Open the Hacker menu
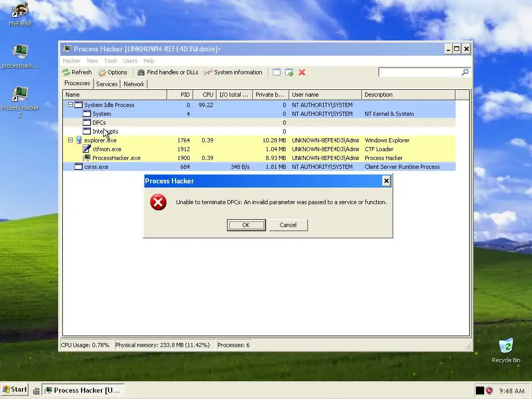This screenshot has width=532, height=399. pyautogui.click(x=72, y=61)
